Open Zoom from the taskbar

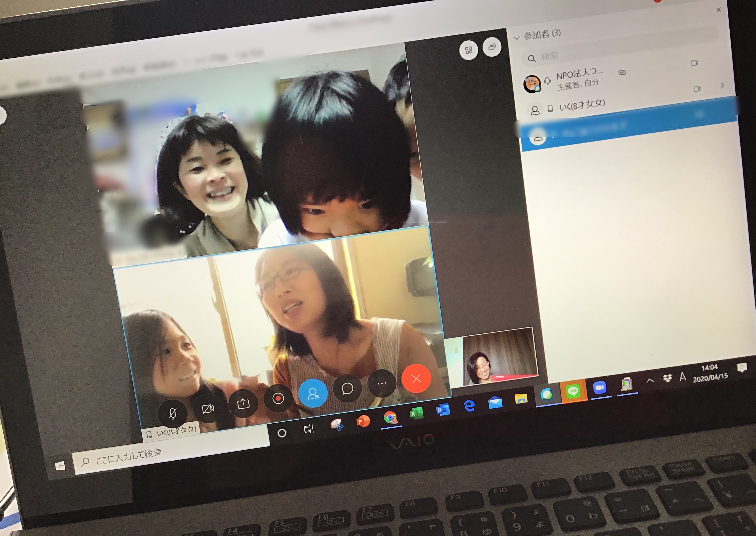[x=600, y=387]
